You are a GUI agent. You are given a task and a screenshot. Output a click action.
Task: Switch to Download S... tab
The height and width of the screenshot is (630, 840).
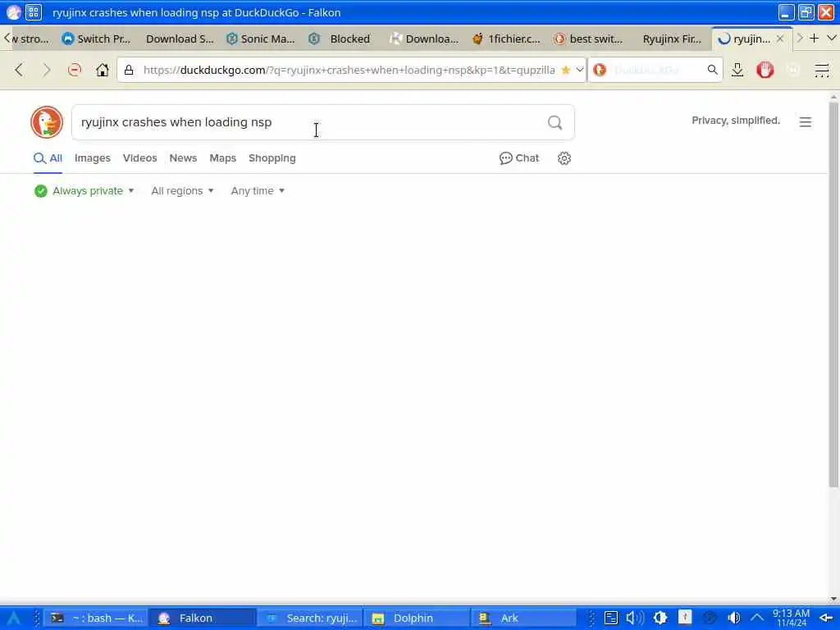click(180, 39)
